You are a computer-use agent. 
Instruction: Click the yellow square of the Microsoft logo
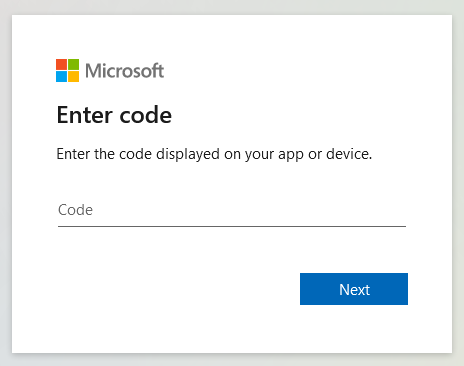pyautogui.click(x=73, y=76)
